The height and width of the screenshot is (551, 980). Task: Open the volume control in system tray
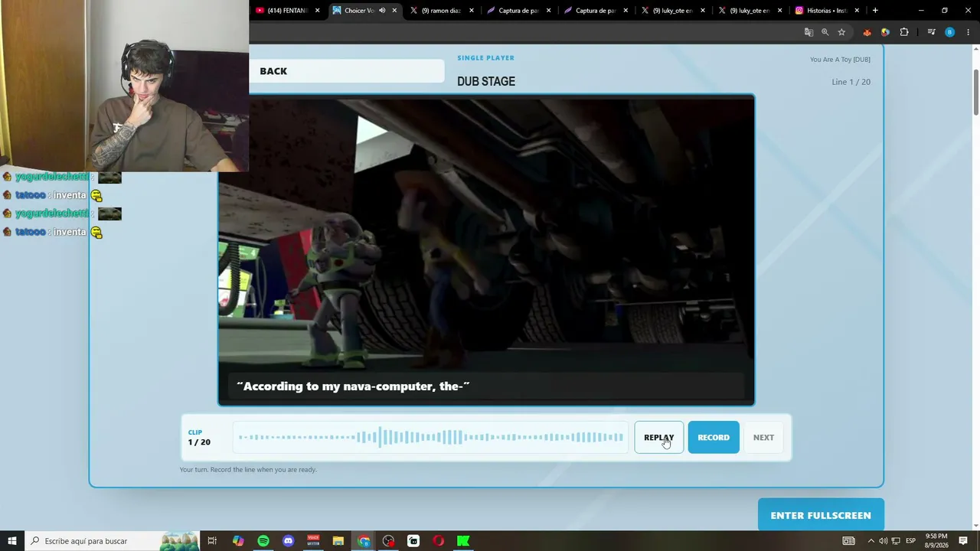pos(883,541)
